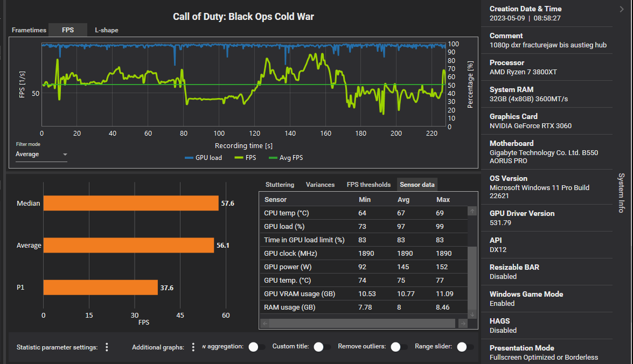The image size is (633, 364).
Task: Click the sensor table scroll left arrow
Action: click(265, 323)
